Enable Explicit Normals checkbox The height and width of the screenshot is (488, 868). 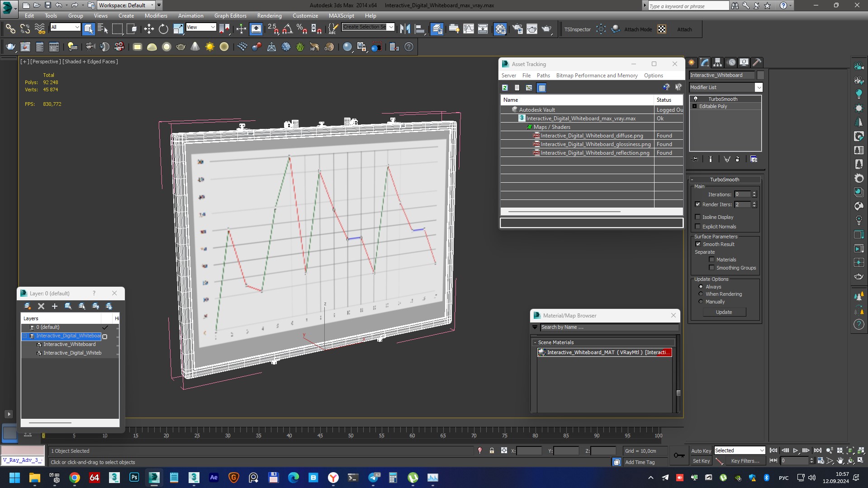[697, 227]
